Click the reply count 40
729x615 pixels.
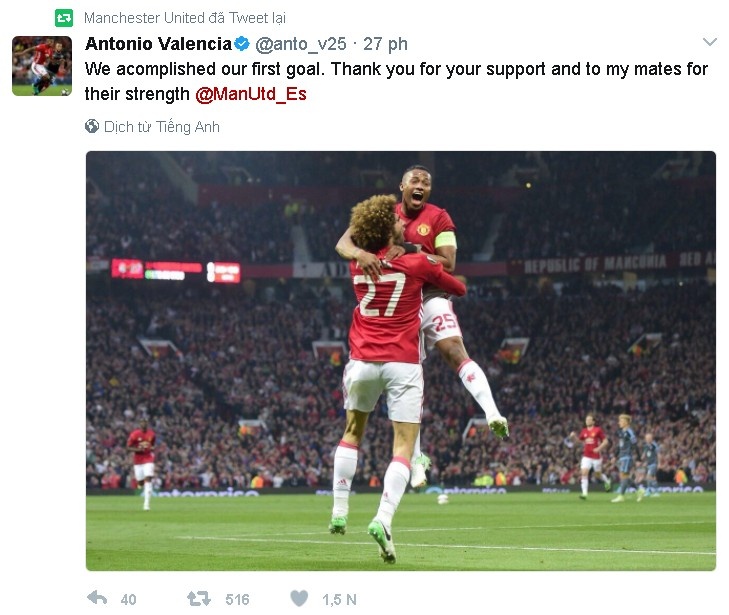click(128, 600)
